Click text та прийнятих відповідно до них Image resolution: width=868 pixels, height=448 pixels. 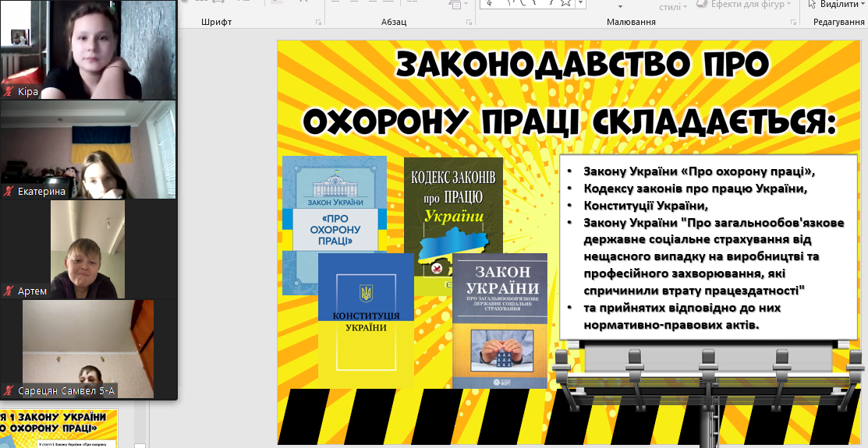pos(682,308)
